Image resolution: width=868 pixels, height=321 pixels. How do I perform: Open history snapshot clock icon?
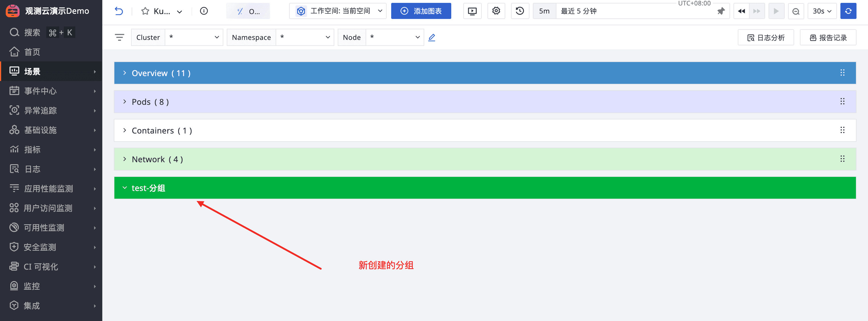coord(520,11)
